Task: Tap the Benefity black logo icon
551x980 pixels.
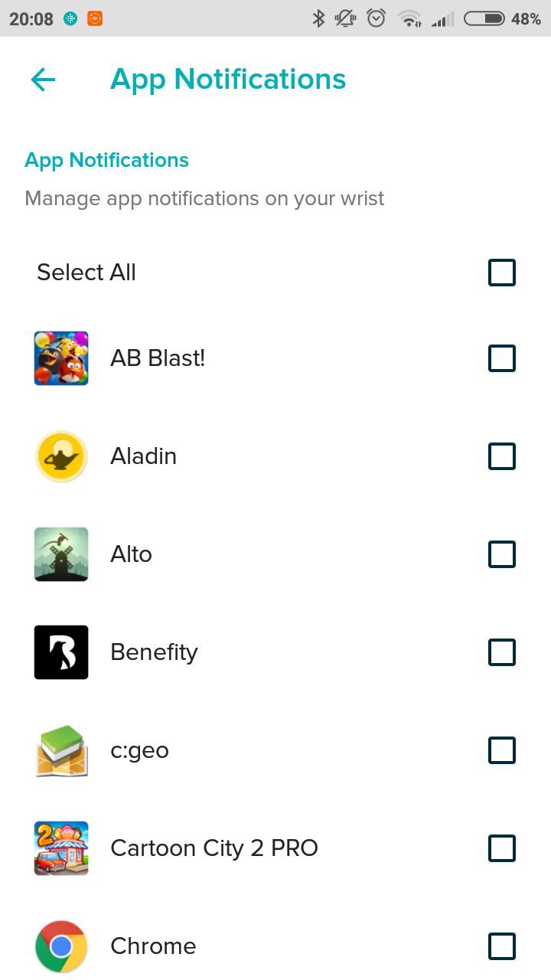Action: (x=61, y=652)
